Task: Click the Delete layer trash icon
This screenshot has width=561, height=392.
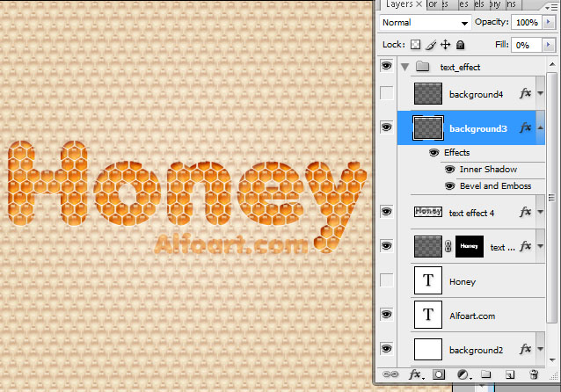Action: coord(534,374)
